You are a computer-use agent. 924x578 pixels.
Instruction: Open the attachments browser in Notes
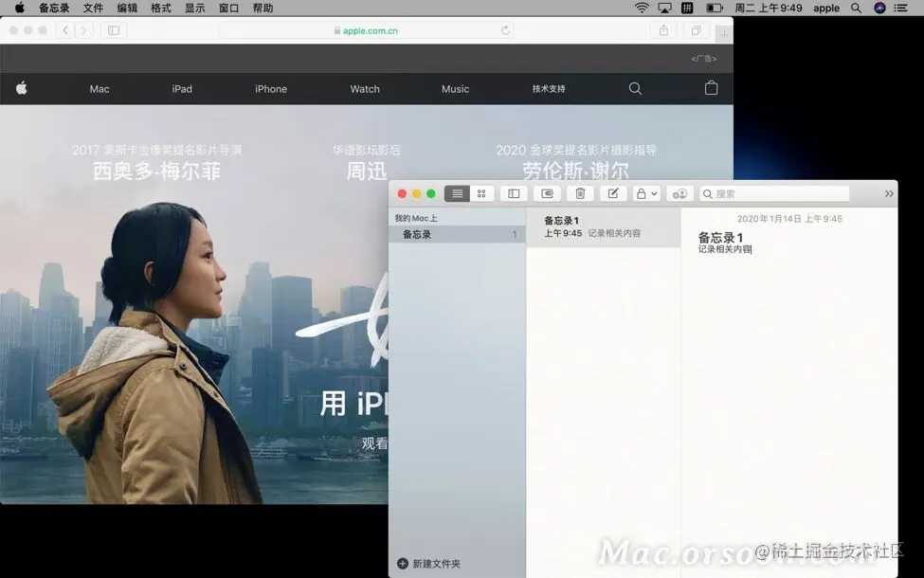point(547,194)
